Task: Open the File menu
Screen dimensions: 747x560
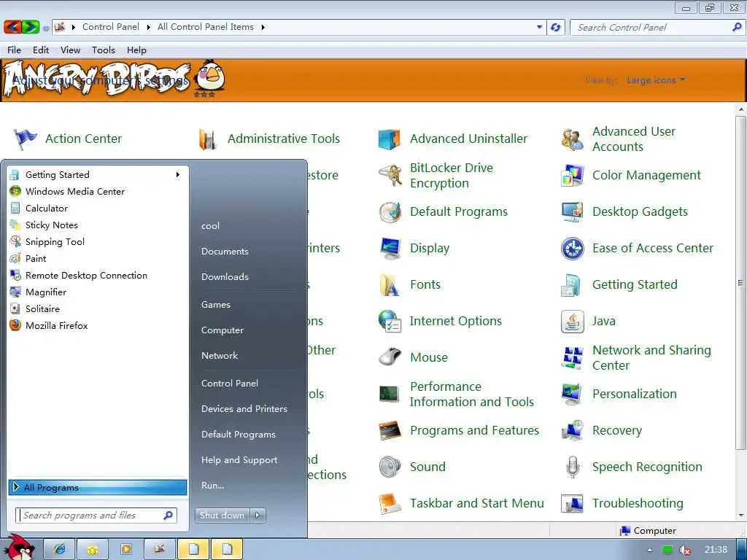Action: (15, 50)
